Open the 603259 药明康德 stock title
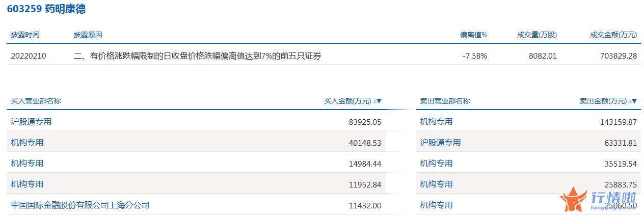Viewport: 644px width, 215px height. pos(46,9)
